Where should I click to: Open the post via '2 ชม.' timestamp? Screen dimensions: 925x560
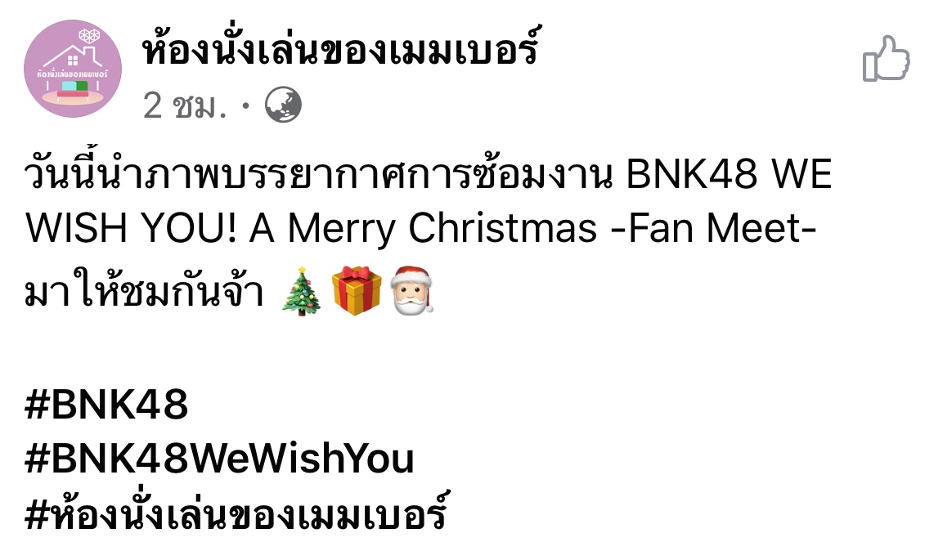coord(185,106)
